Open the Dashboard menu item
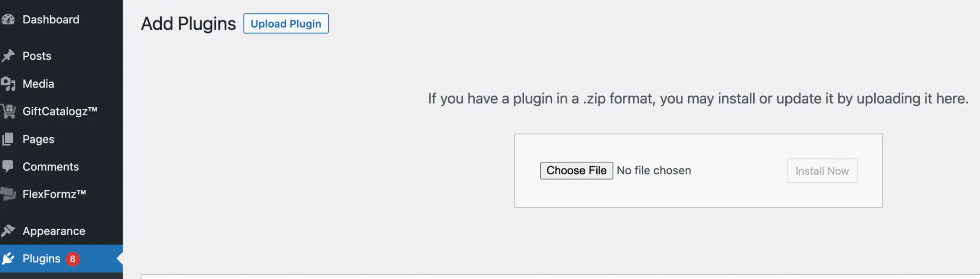Viewport: 980px width, 279px height. pyautogui.click(x=51, y=20)
